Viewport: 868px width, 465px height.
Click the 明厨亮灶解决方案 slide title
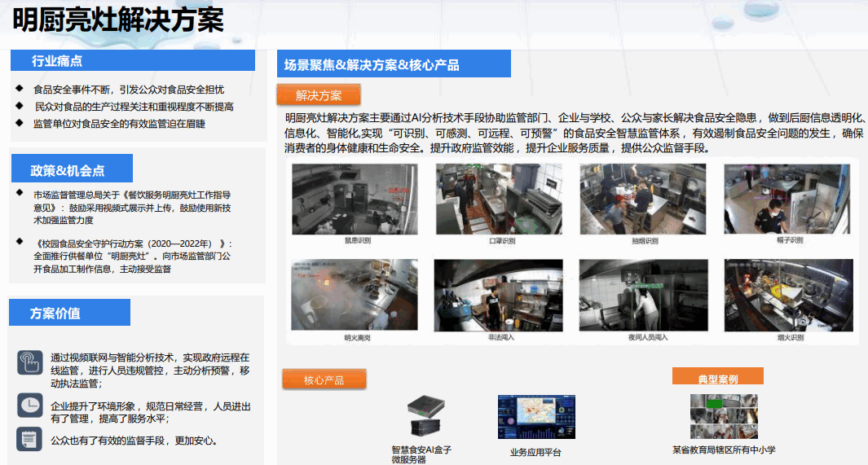(x=118, y=20)
